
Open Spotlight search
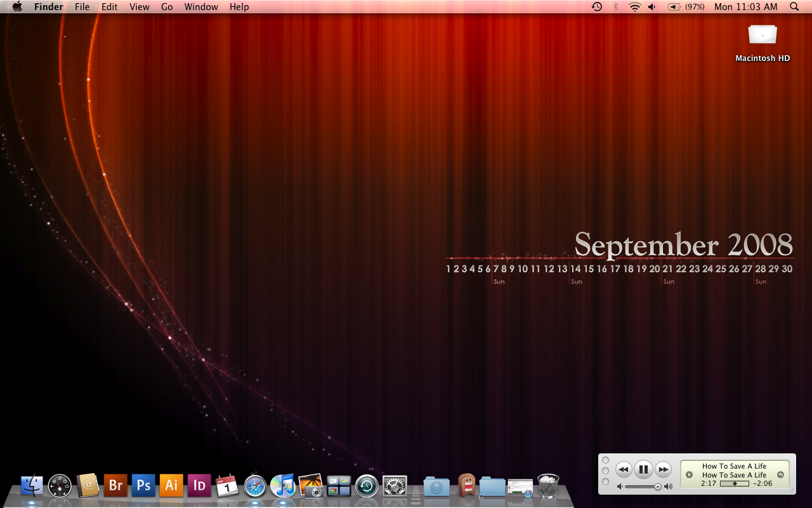point(794,6)
